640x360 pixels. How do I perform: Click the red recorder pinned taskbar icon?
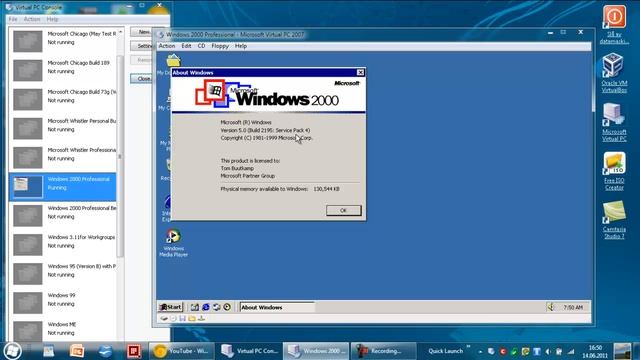coord(133,351)
